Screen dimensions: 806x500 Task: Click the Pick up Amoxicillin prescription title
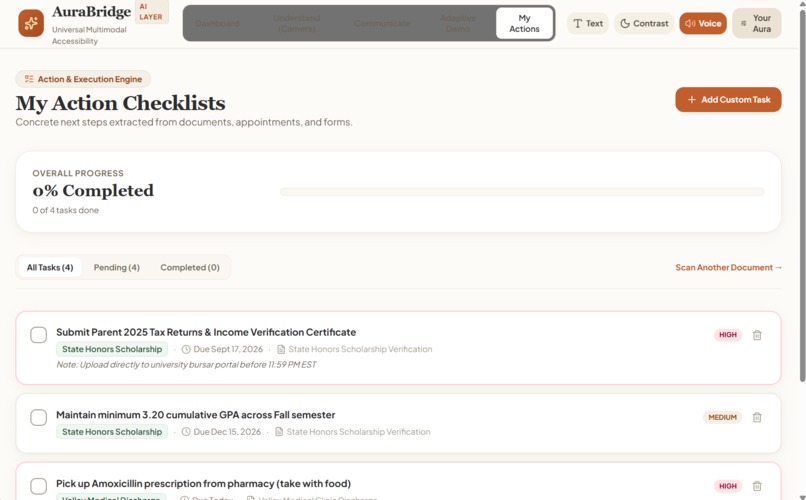tap(204, 484)
